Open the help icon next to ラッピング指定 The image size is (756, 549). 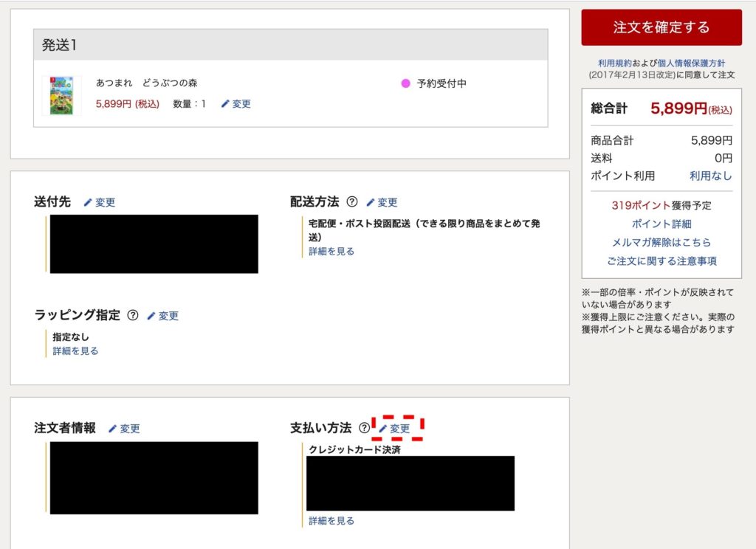coord(133,315)
